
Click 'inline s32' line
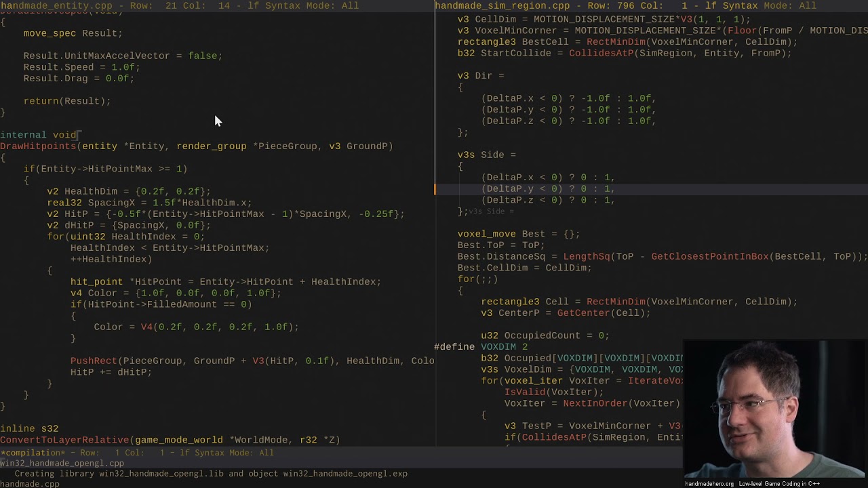(x=29, y=428)
